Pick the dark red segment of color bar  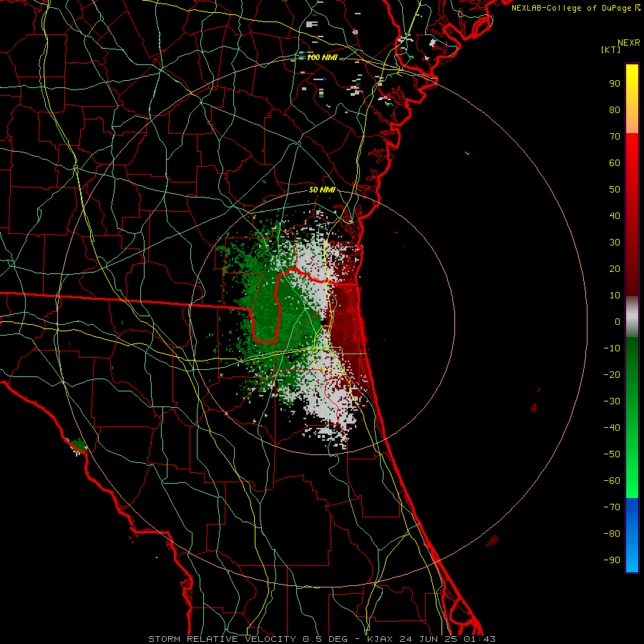632,215
